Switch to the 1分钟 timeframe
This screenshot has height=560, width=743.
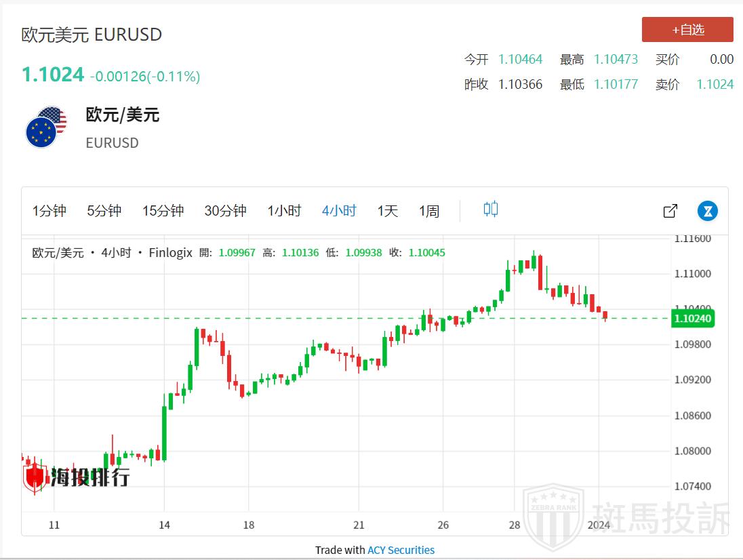(x=49, y=211)
